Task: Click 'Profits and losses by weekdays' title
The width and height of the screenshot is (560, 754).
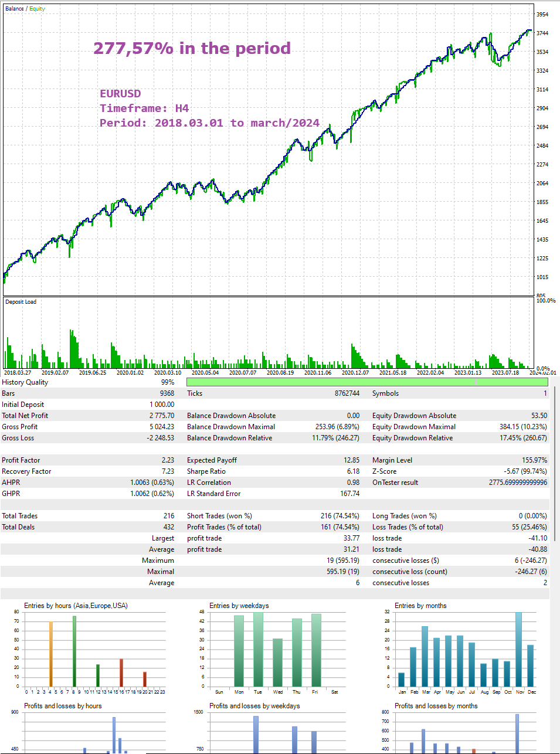Action: point(254,706)
